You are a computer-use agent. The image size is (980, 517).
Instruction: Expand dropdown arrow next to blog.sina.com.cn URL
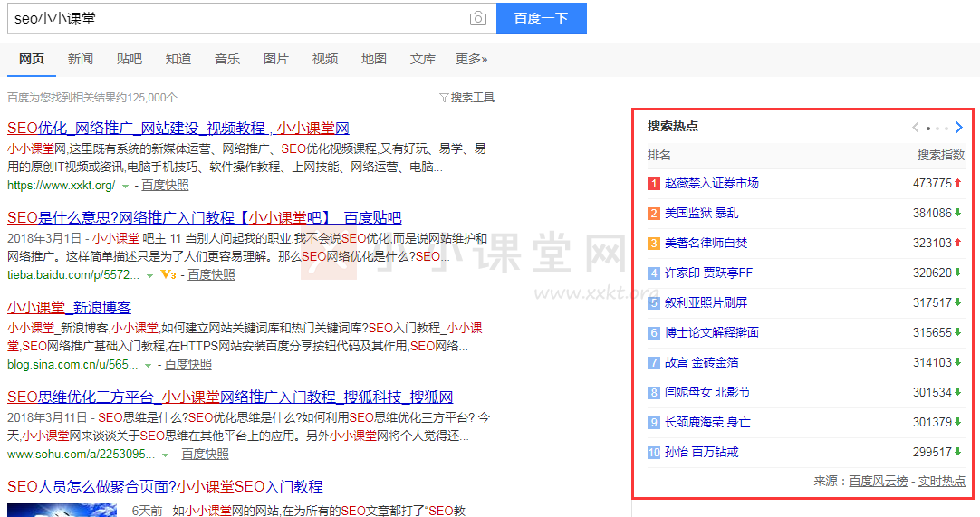pos(149,365)
